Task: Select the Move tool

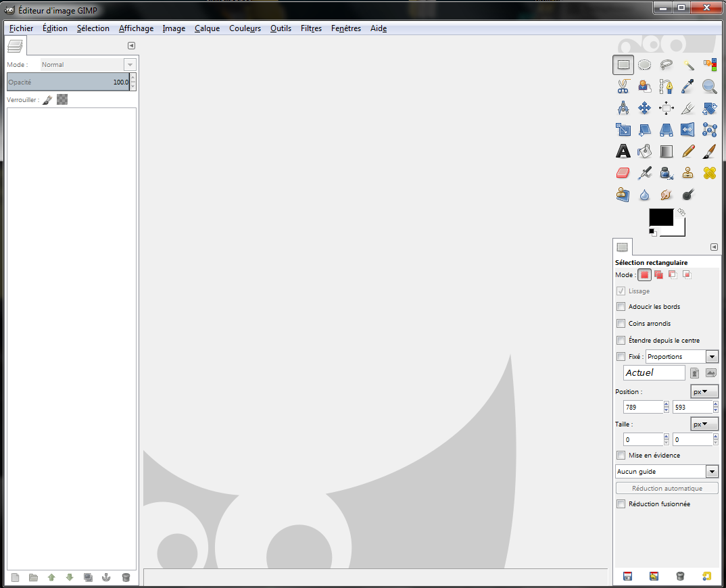Action: [644, 108]
